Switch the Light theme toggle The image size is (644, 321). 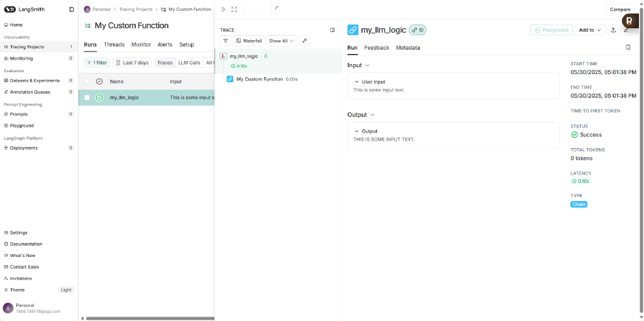66,290
